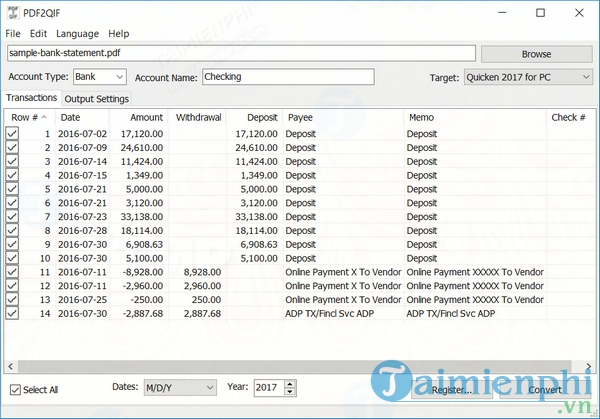This screenshot has height=419, width=600.
Task: Sort by the Row # column header
Action: point(29,117)
